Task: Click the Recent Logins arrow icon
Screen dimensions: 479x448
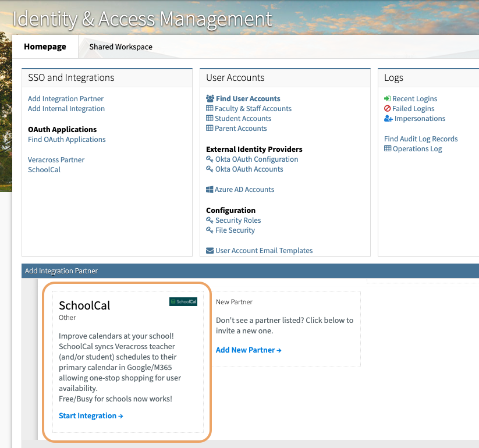Action: pyautogui.click(x=388, y=98)
